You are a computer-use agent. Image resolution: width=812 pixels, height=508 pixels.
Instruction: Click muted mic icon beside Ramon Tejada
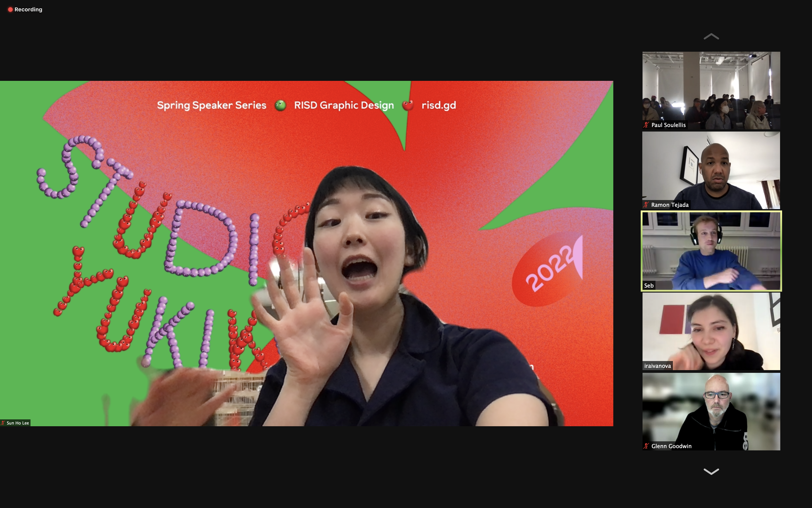646,205
